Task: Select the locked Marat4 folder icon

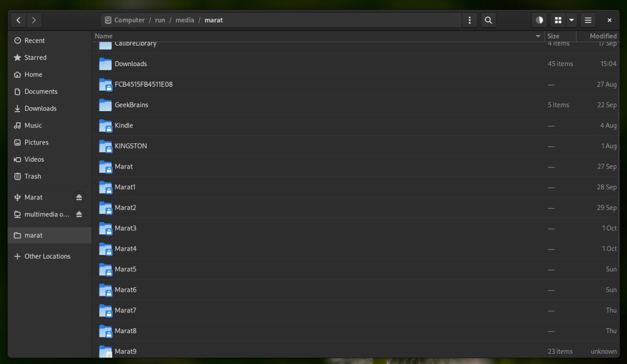Action: point(105,249)
